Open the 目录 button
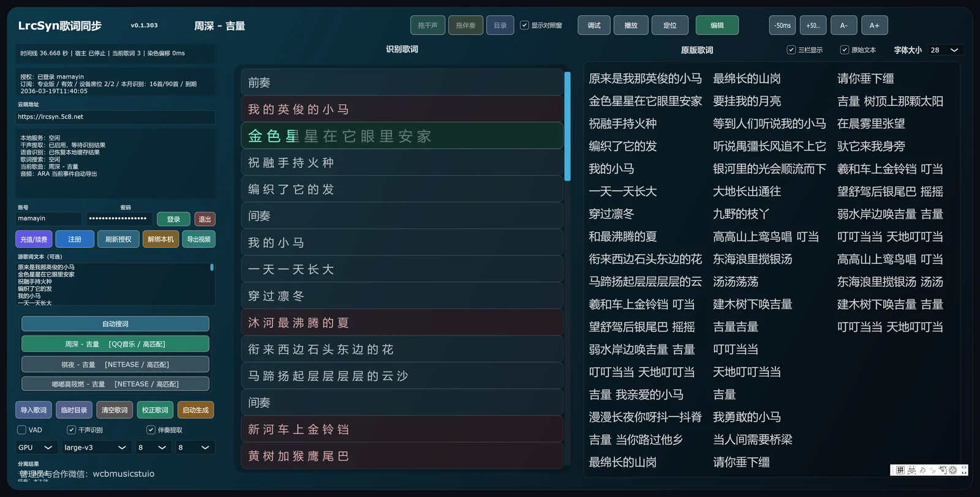Screen dimensions: 980x497 [500, 25]
